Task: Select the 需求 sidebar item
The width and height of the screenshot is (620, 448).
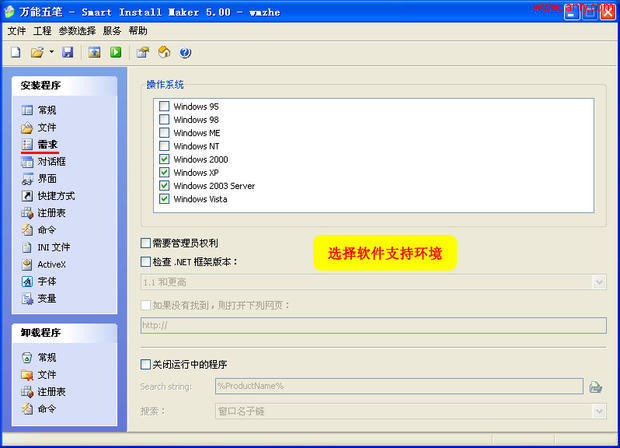Action: pyautogui.click(x=40, y=144)
